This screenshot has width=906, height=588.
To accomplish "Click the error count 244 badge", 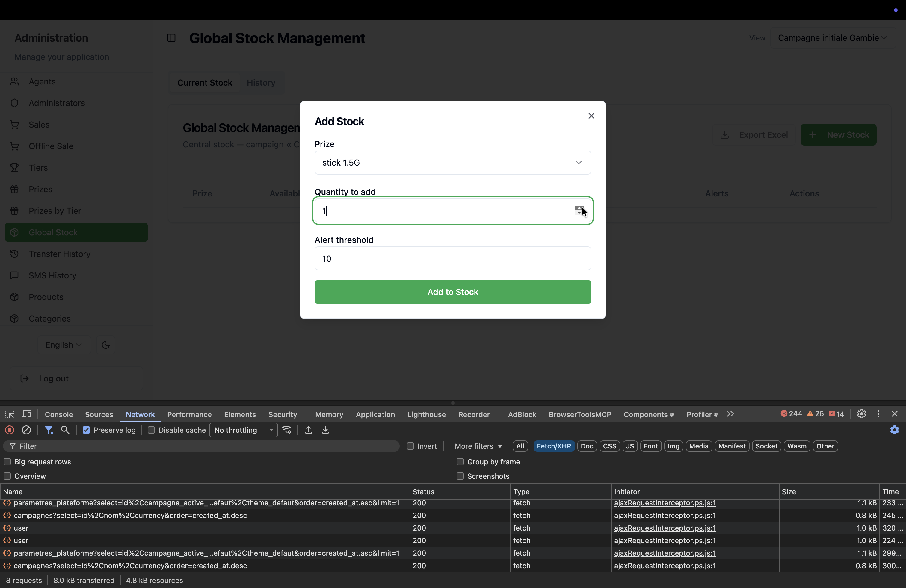I will pos(791,414).
